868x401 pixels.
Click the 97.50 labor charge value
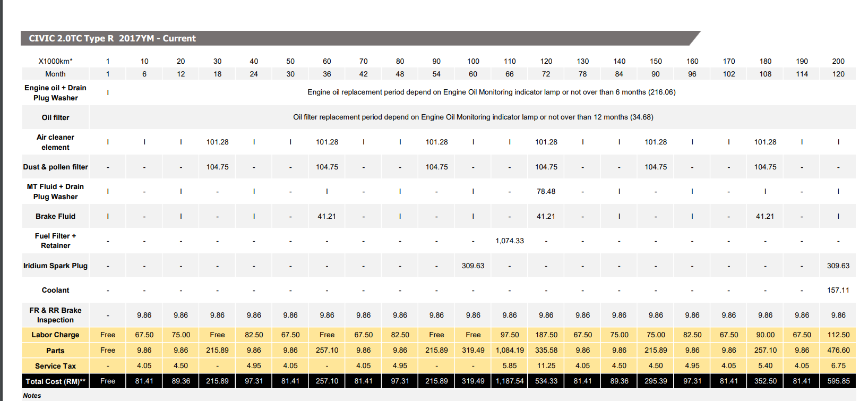pos(510,335)
